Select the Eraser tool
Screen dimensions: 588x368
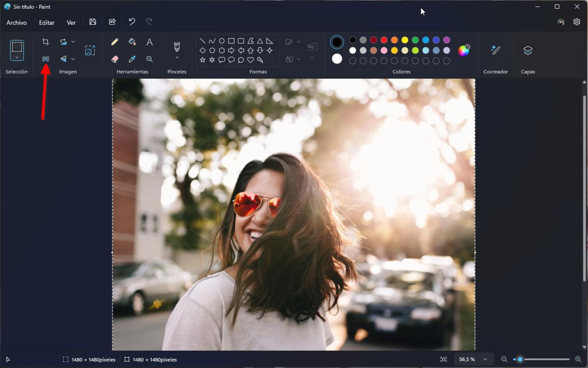coord(115,59)
